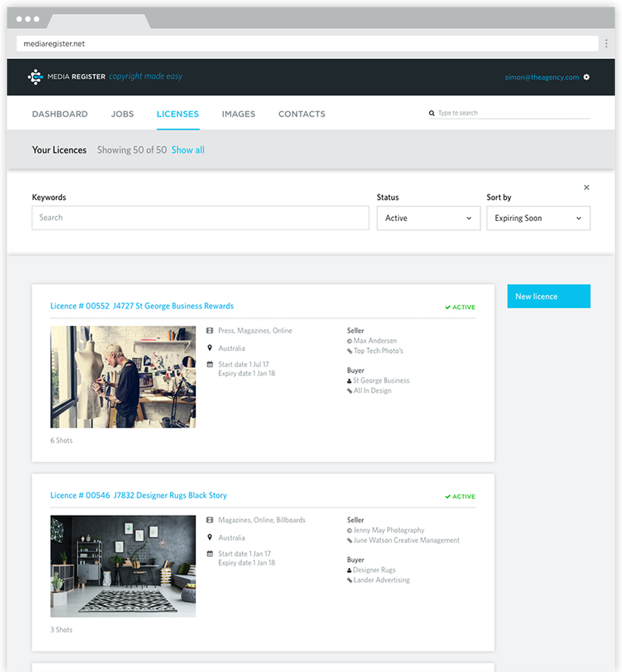Click inside the Keywords search field
622x672 pixels.
tap(200, 218)
